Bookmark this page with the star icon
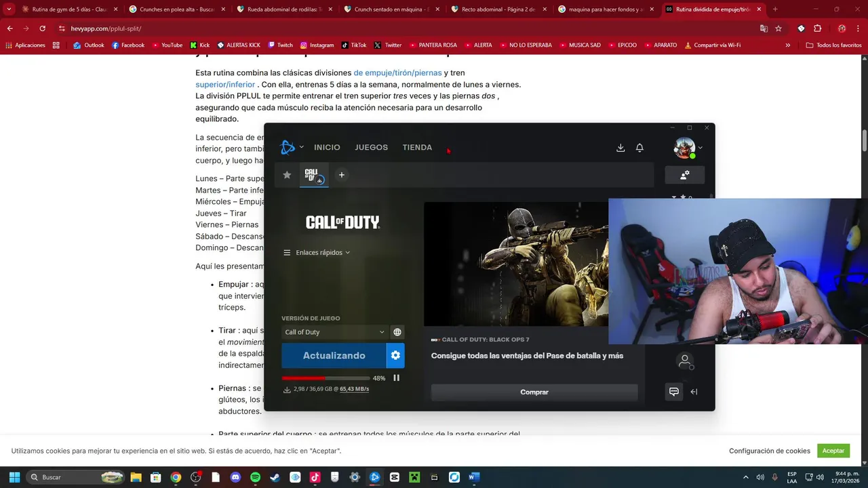The image size is (868, 488). coord(778,28)
